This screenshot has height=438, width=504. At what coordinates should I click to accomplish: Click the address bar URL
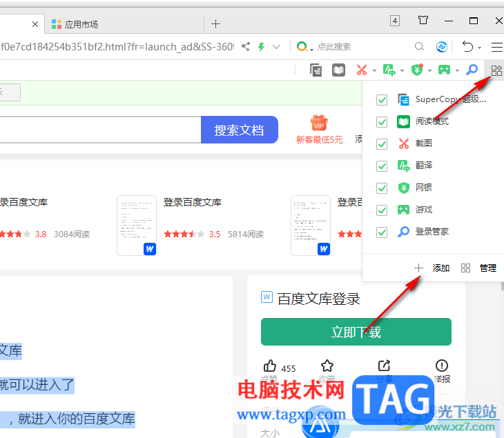click(117, 47)
